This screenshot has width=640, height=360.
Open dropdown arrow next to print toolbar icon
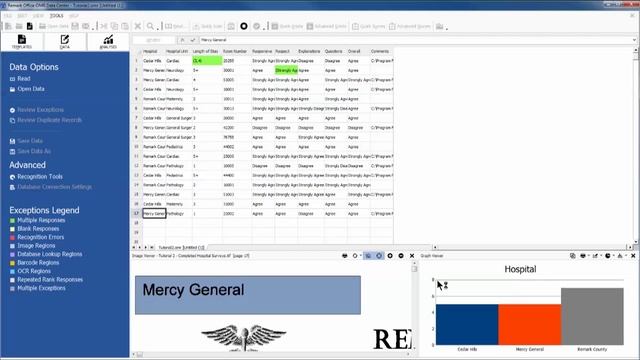click(93, 28)
